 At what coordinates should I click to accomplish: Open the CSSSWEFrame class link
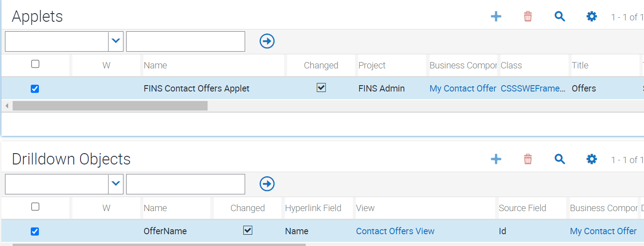533,89
